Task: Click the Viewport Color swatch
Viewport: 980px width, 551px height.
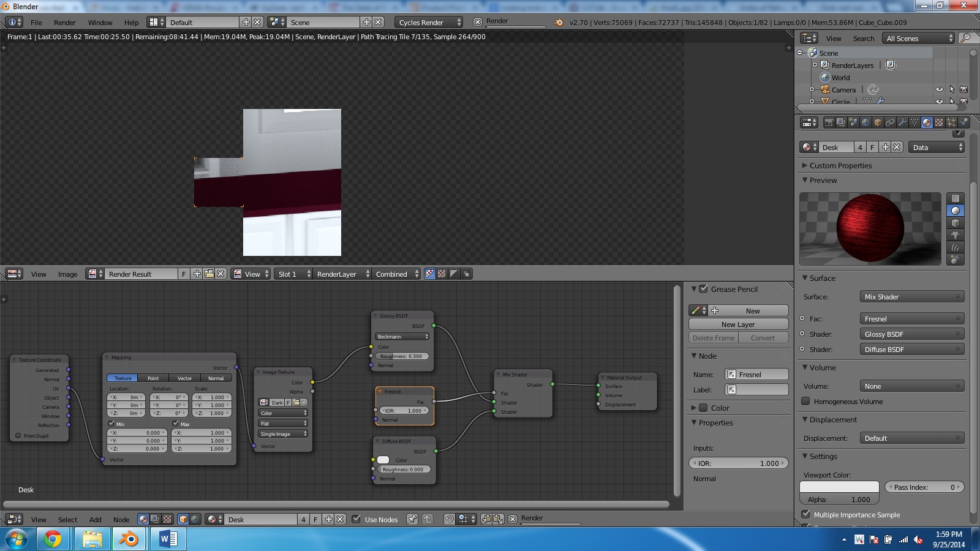Action: [x=839, y=487]
